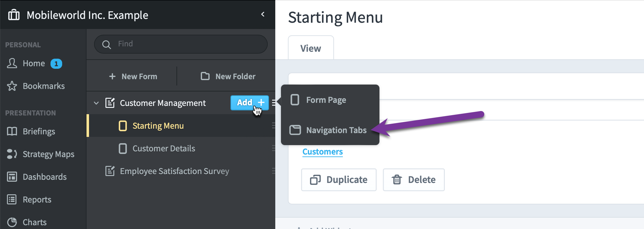Click the Briefings book icon

(12, 131)
